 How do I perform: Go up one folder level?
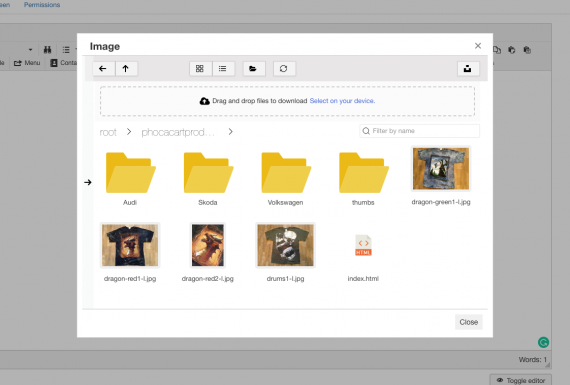coord(126,69)
